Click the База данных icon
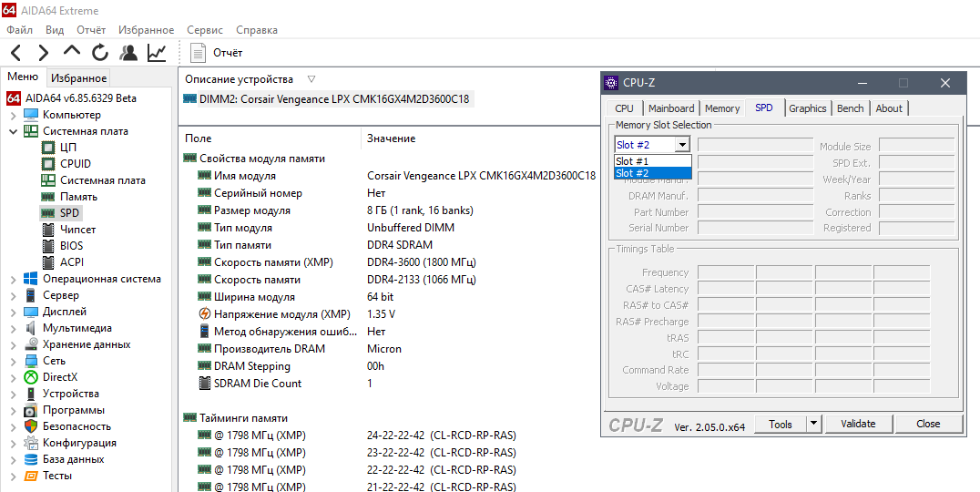 point(31,459)
